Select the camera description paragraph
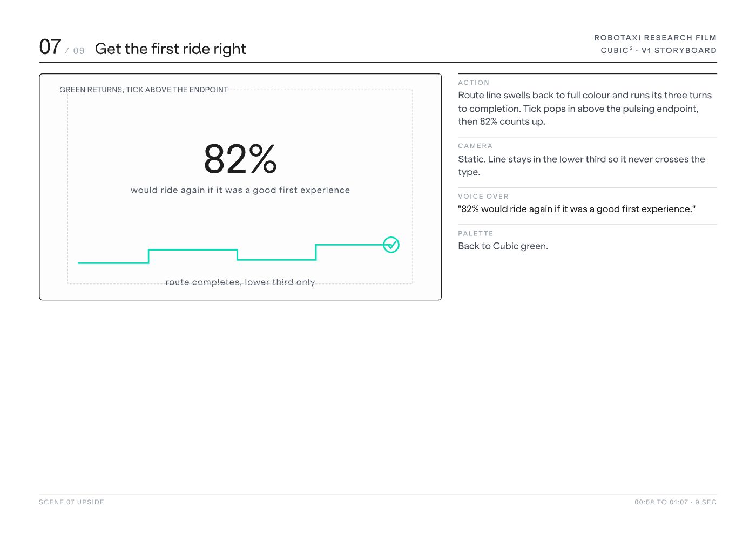Viewport: 756px width, 534px height. pos(582,166)
